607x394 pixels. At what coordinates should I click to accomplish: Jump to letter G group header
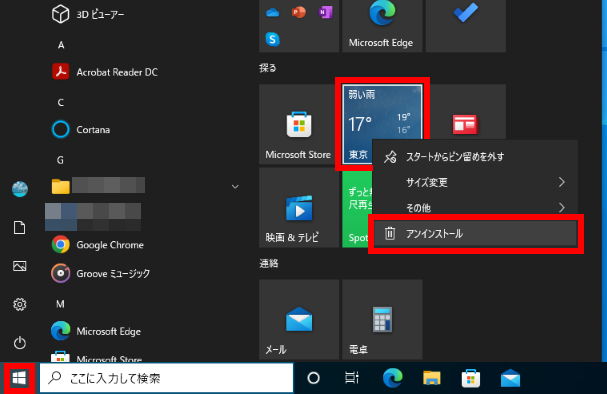point(61,160)
